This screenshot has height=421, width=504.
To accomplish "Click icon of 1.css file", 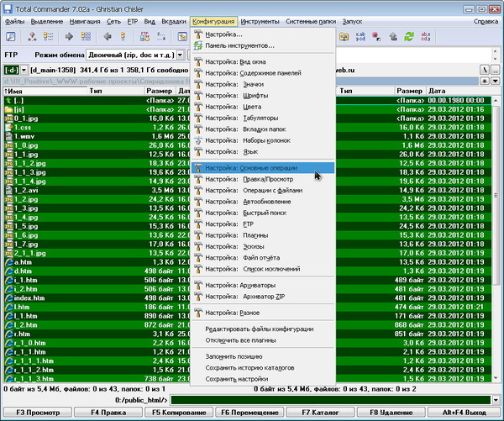I will 8,128.
